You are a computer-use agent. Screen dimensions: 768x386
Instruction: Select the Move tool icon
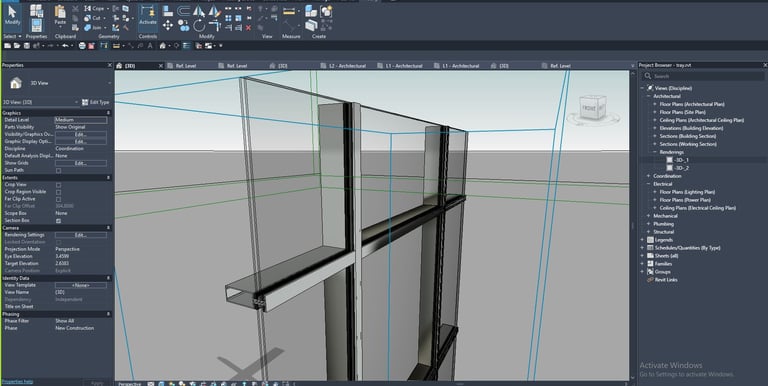[x=168, y=25]
